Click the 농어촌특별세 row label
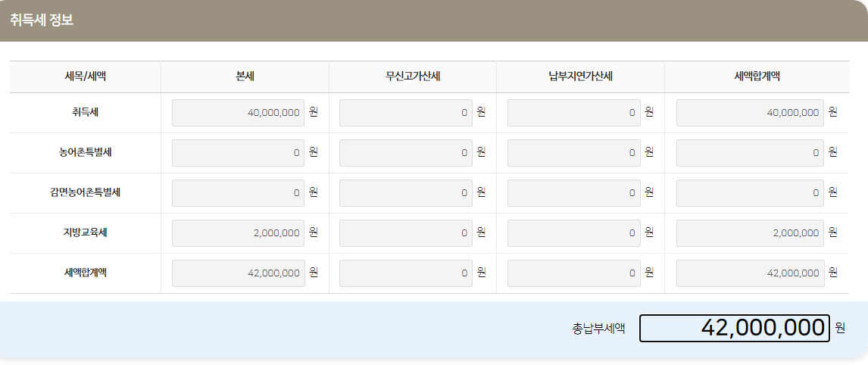The width and height of the screenshot is (868, 365). pos(86,153)
